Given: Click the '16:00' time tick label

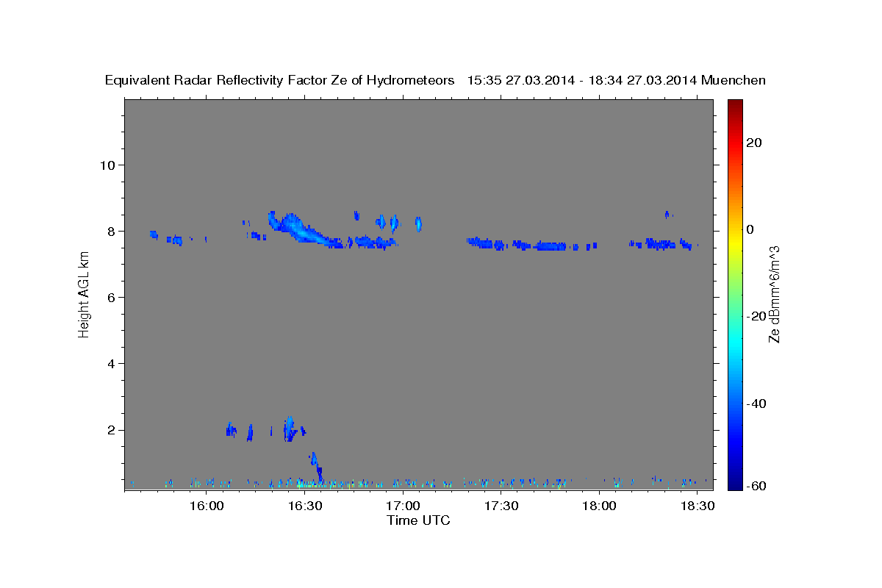Looking at the screenshot, I should [x=207, y=506].
